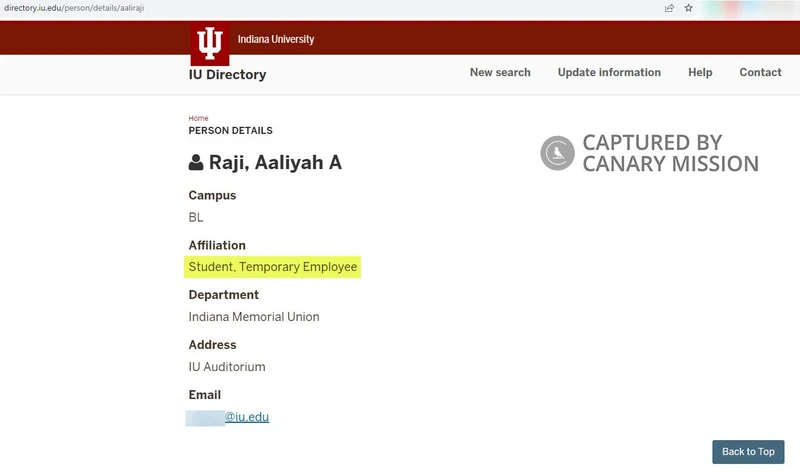Click the Back to Top button
This screenshot has width=800, height=474.
748,452
